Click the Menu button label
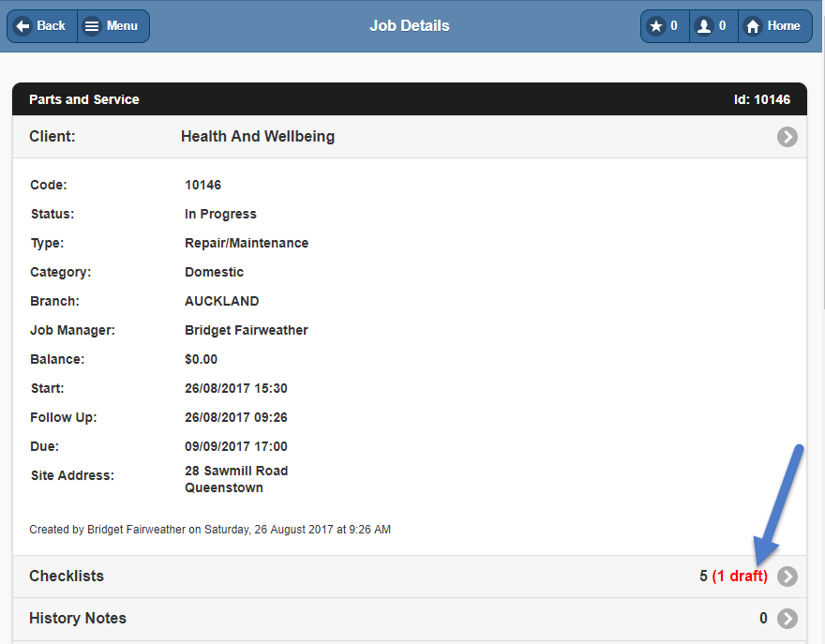 [122, 26]
